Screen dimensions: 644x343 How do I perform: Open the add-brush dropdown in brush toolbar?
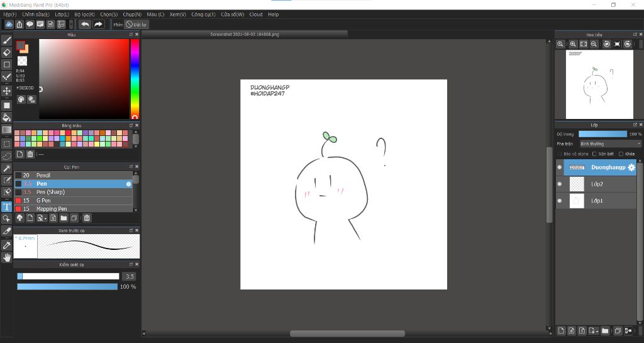click(42, 218)
